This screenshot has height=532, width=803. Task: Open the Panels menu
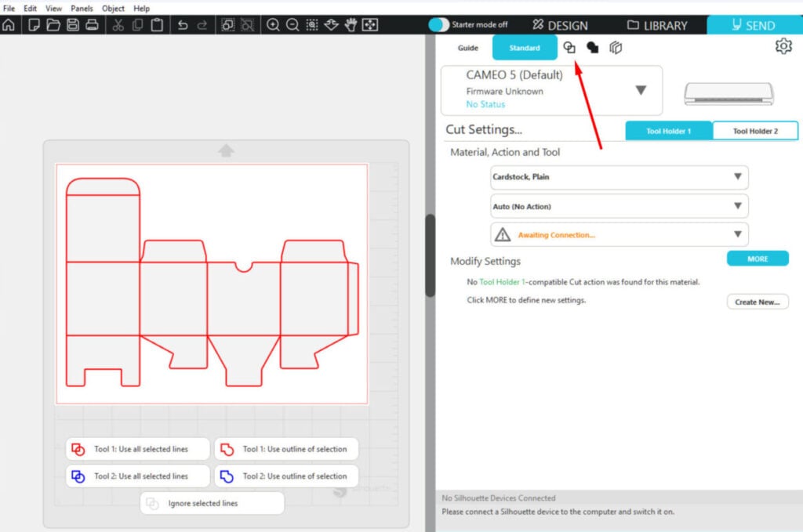tap(82, 8)
